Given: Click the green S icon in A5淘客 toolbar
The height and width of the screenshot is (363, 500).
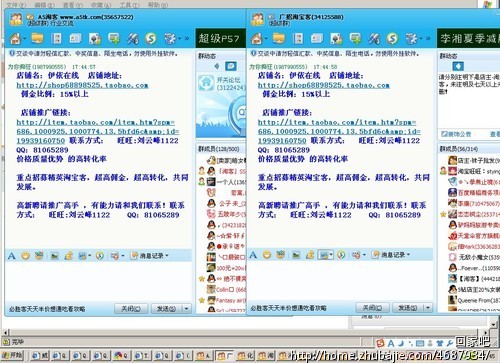Looking at the screenshot, I should pos(151,39).
